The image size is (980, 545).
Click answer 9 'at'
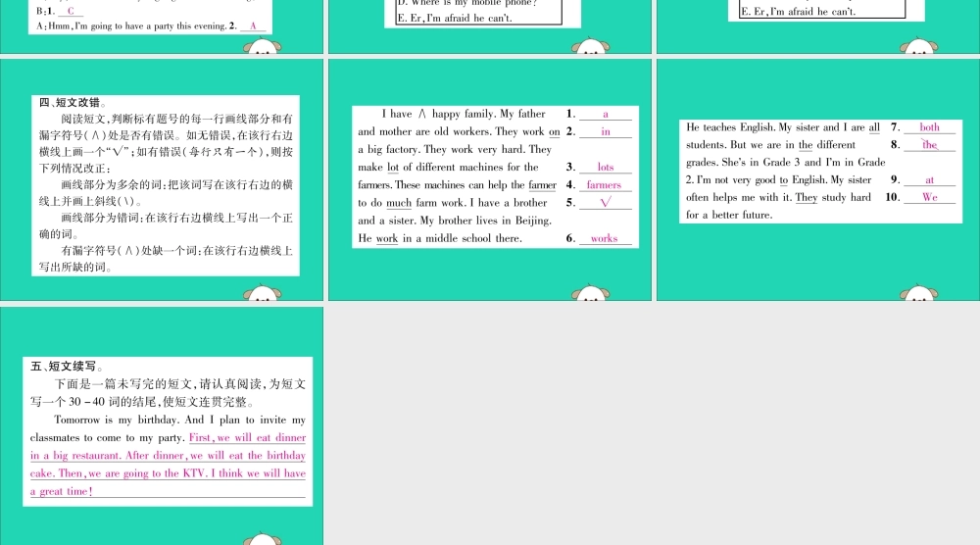pos(929,180)
